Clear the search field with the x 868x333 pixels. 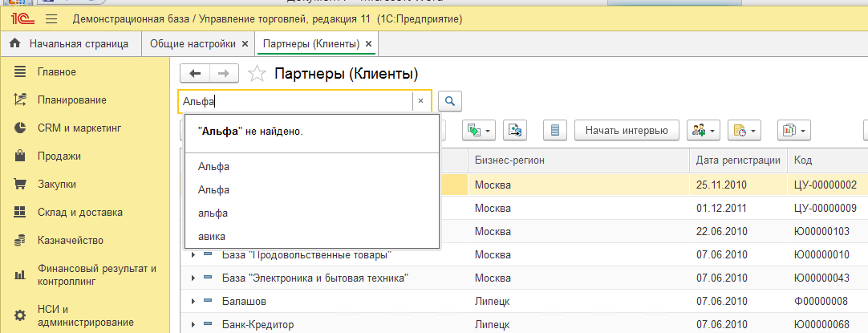(x=420, y=101)
